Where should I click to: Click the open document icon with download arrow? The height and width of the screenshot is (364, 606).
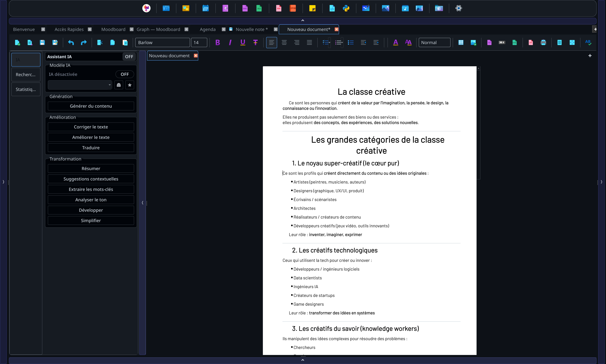pos(30,43)
